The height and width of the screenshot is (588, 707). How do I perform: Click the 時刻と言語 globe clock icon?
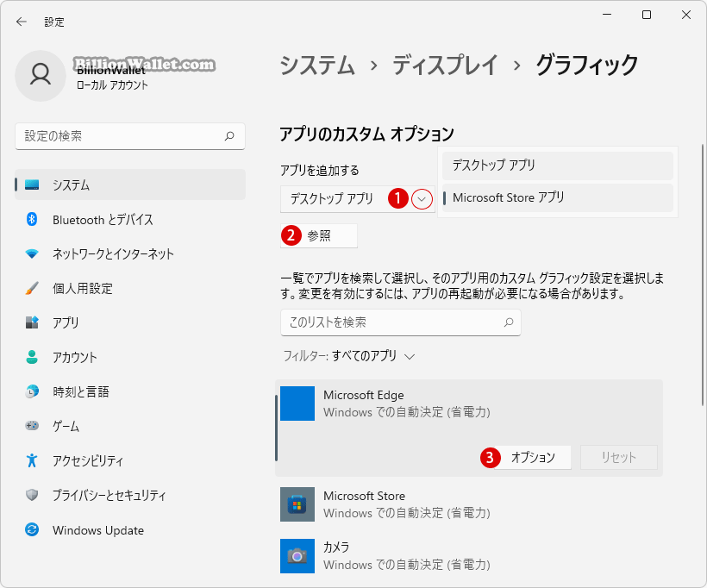pyautogui.click(x=32, y=391)
